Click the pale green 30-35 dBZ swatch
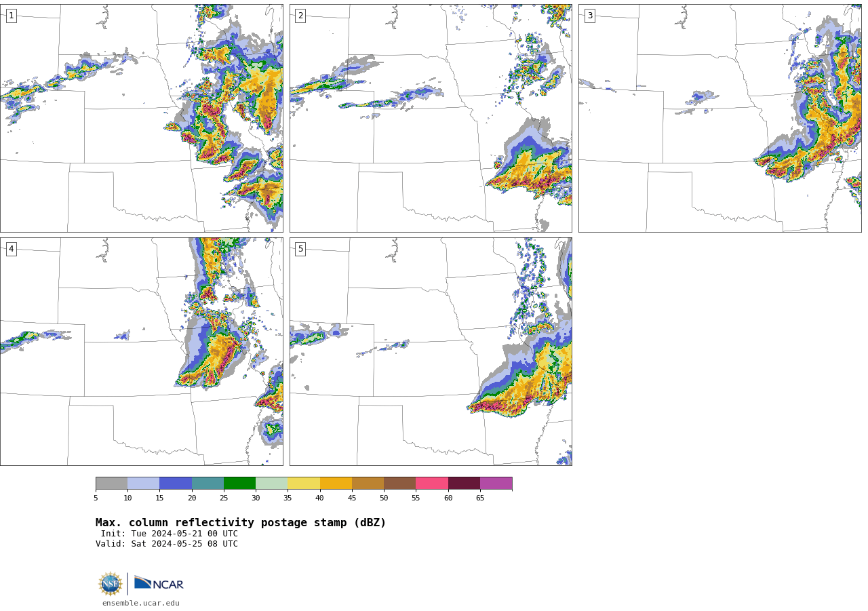868x611 pixels. coord(271,484)
